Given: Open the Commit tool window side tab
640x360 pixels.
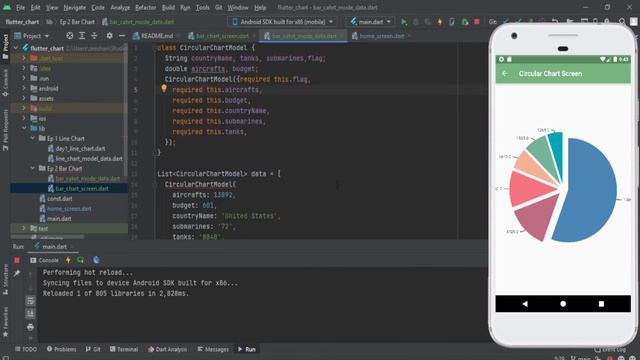Looking at the screenshot, I should [5, 84].
